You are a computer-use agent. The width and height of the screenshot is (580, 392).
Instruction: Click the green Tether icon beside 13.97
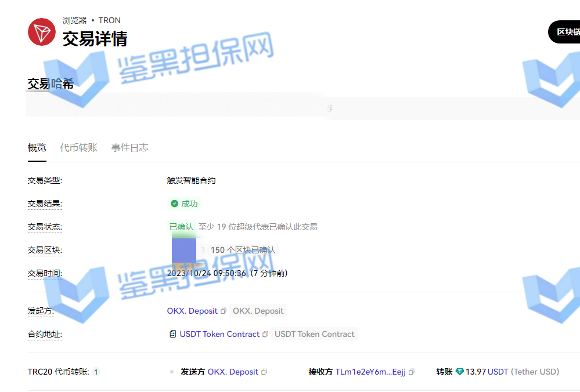coord(460,372)
